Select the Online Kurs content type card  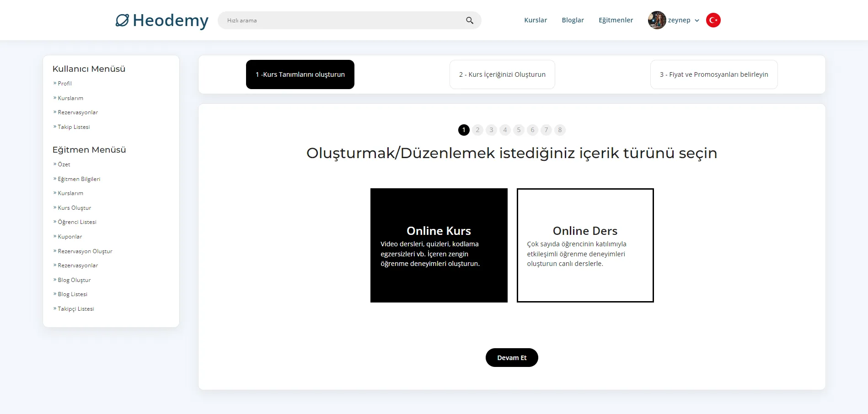click(x=439, y=245)
